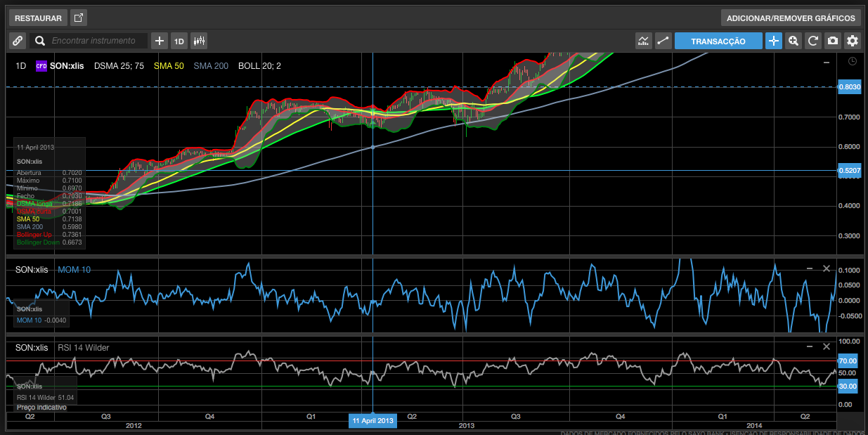This screenshot has width=868, height=435.
Task: Click the Encontrar instrumento search field
Action: coord(97,41)
